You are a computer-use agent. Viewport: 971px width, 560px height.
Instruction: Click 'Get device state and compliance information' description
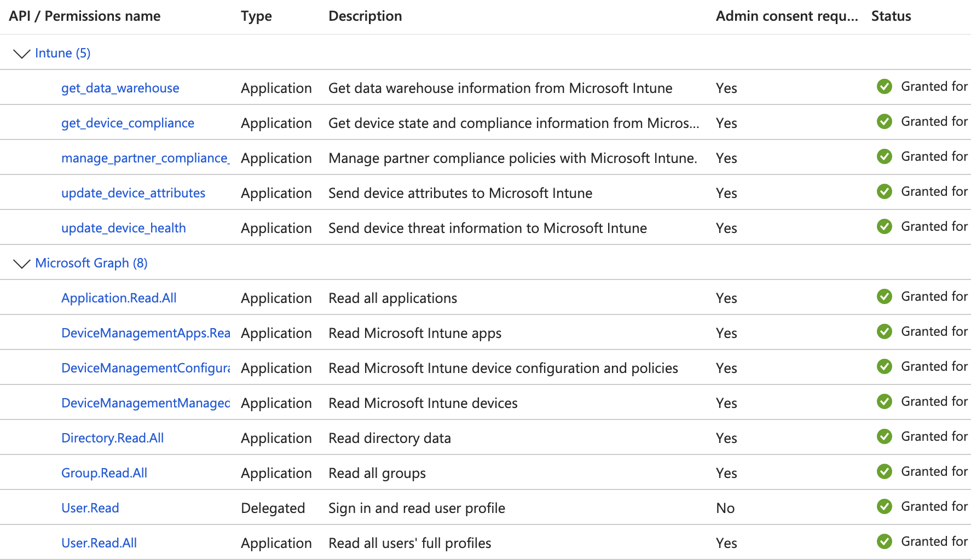514,123
